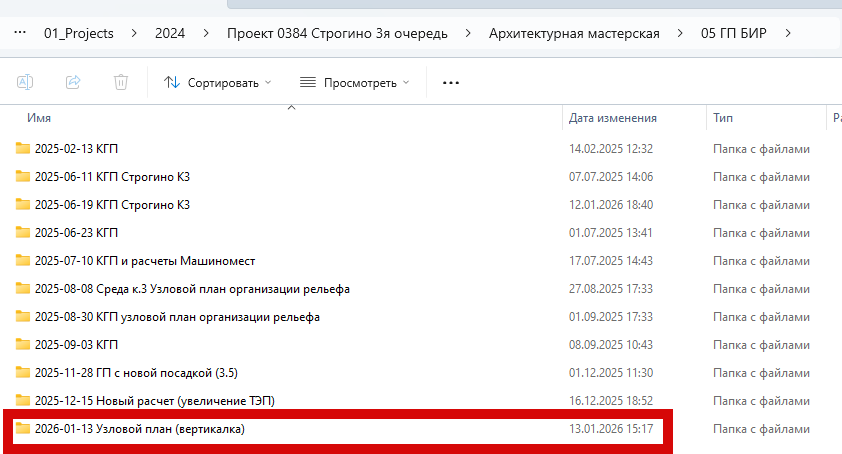Select folder 2026-01-13 Узловой план (вертикалка)
The width and height of the screenshot is (842, 454).
coord(140,429)
